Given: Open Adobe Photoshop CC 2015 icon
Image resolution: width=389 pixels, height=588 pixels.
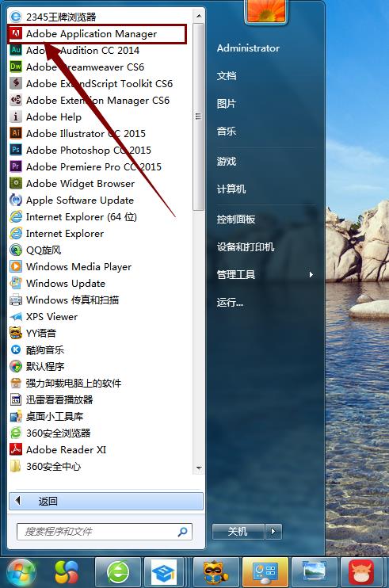Looking at the screenshot, I should coord(16,150).
